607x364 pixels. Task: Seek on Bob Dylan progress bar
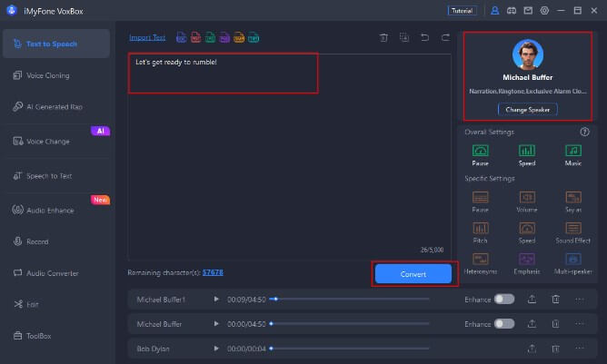click(x=350, y=349)
